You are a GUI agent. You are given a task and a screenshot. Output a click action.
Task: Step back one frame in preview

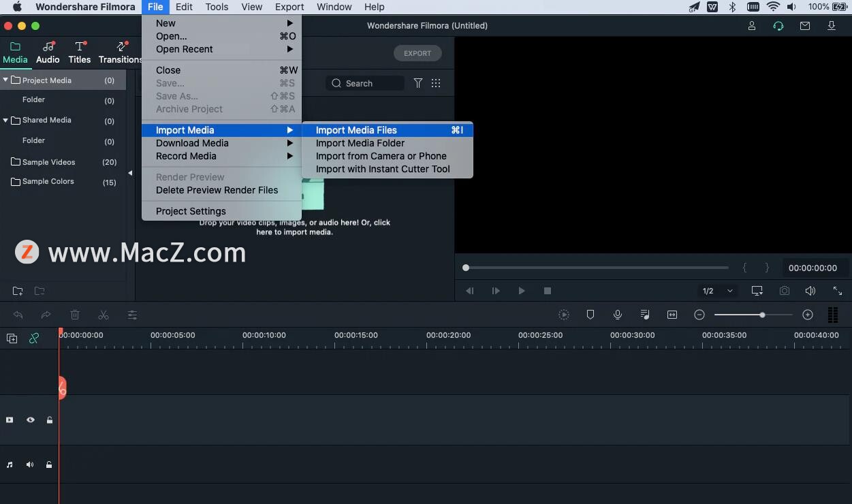[x=470, y=291]
